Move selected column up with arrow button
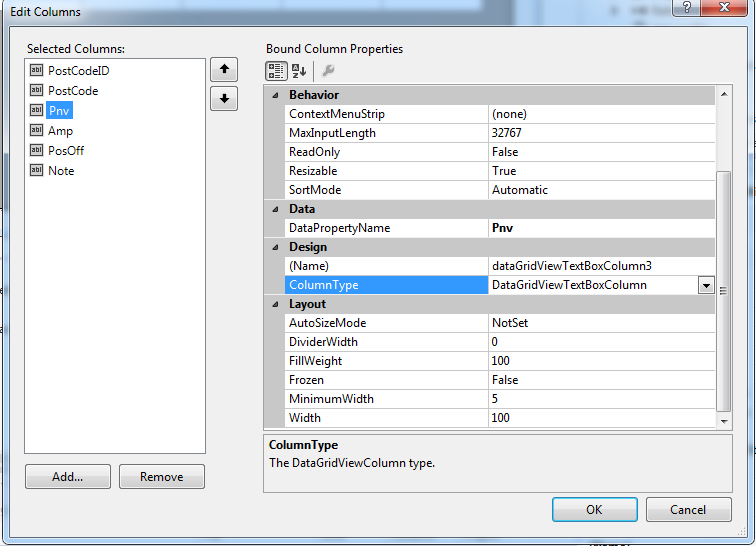Viewport: 756px width, 546px height. (x=224, y=69)
